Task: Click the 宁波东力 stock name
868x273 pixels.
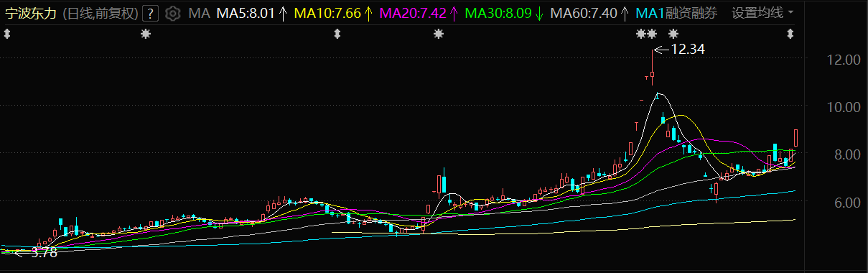Action: tap(31, 13)
